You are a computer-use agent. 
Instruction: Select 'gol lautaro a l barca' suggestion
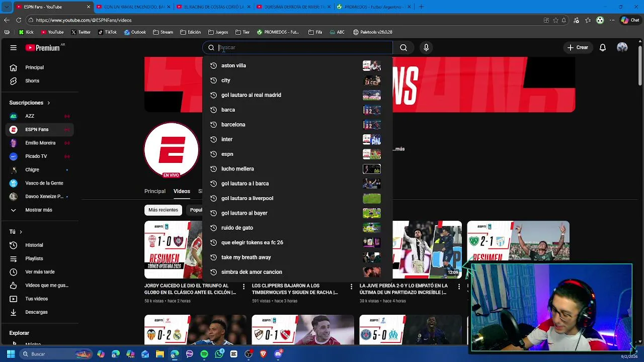click(297, 184)
